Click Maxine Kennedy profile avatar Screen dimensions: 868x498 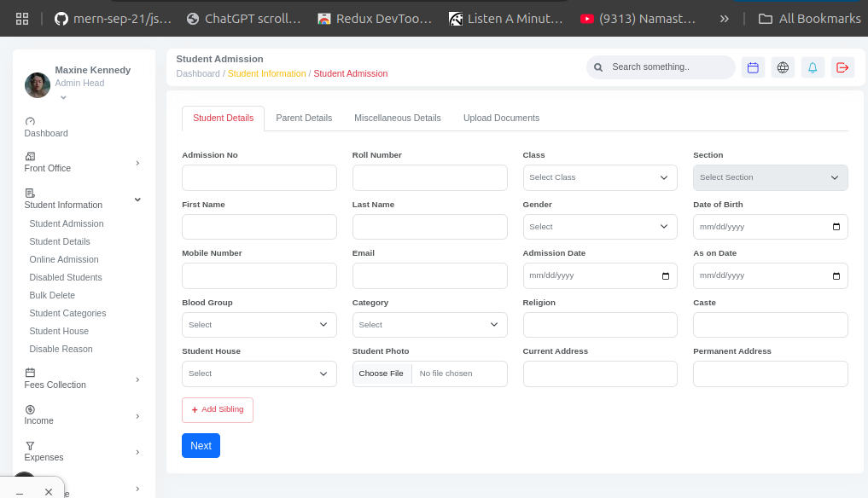click(x=38, y=84)
